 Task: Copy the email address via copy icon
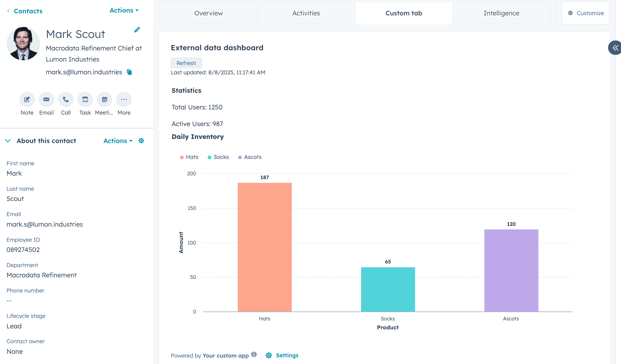coord(129,72)
